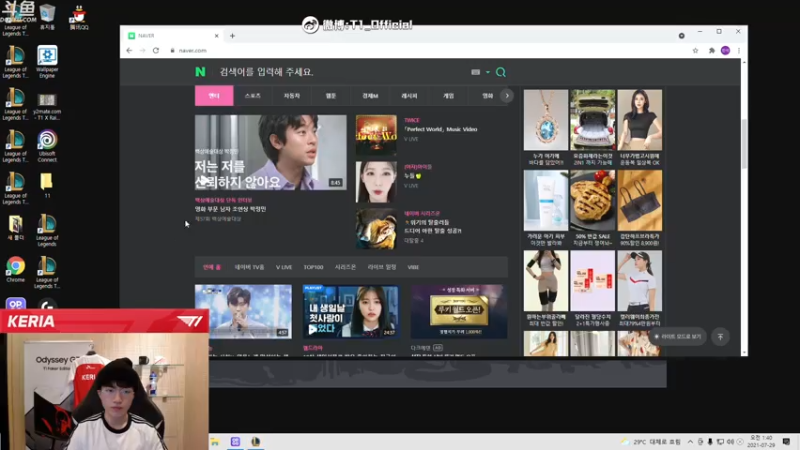
Task: Open the Chrome desktop shortcut
Action: pos(15,269)
